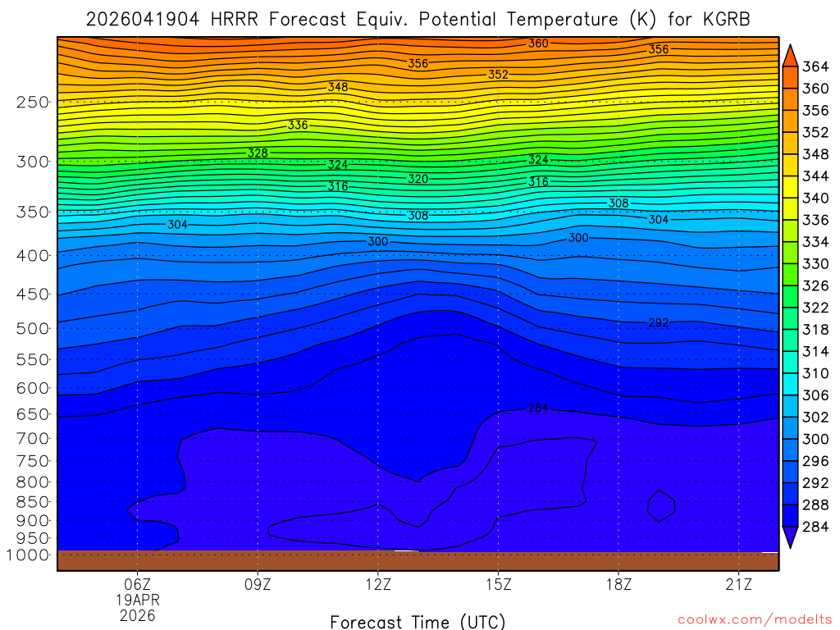The width and height of the screenshot is (840, 630).
Task: Click the 314 value on the color scale
Action: [815, 352]
